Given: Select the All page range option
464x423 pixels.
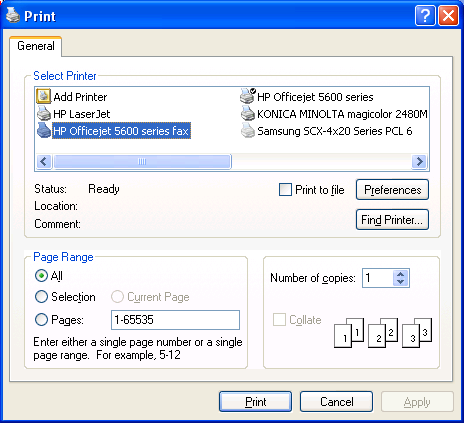Looking at the screenshot, I should click(41, 276).
